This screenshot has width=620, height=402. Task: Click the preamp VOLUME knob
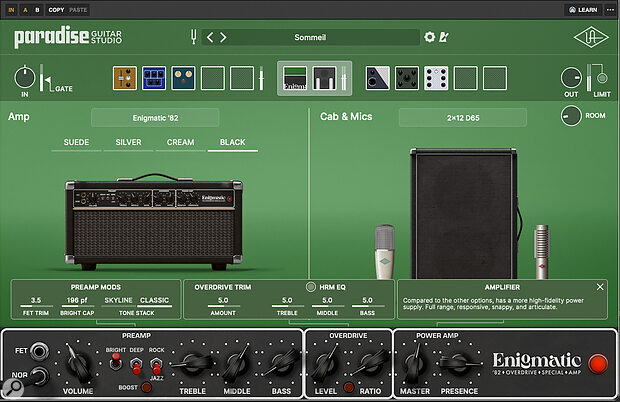78,364
